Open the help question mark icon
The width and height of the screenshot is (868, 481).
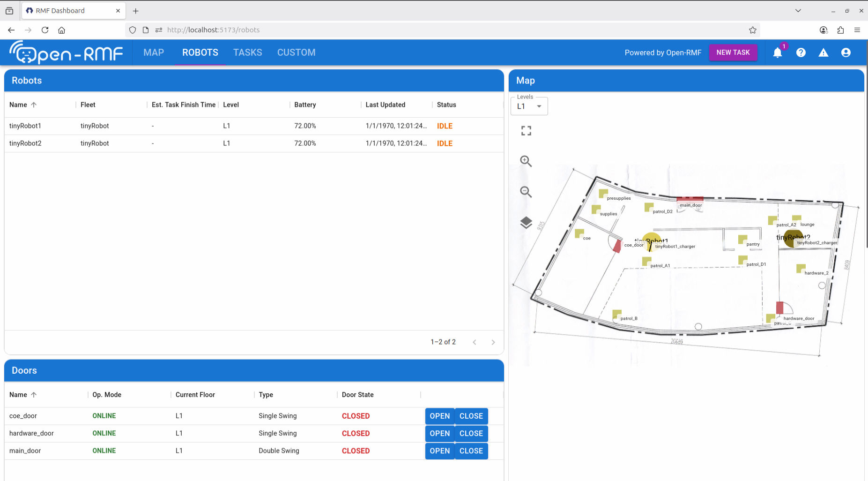pyautogui.click(x=801, y=53)
